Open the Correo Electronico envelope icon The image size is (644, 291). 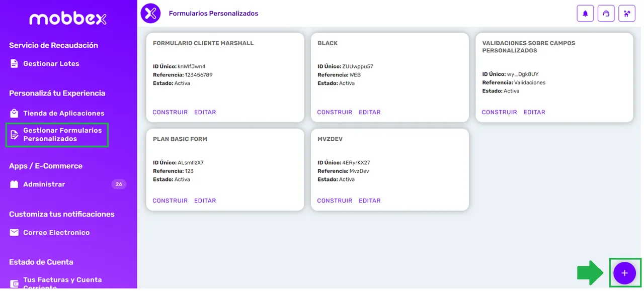[x=14, y=232]
